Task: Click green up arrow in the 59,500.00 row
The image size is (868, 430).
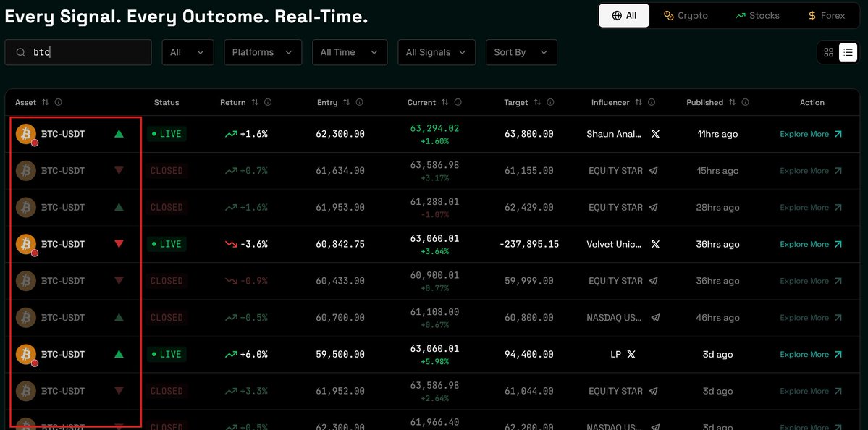Action: click(119, 354)
